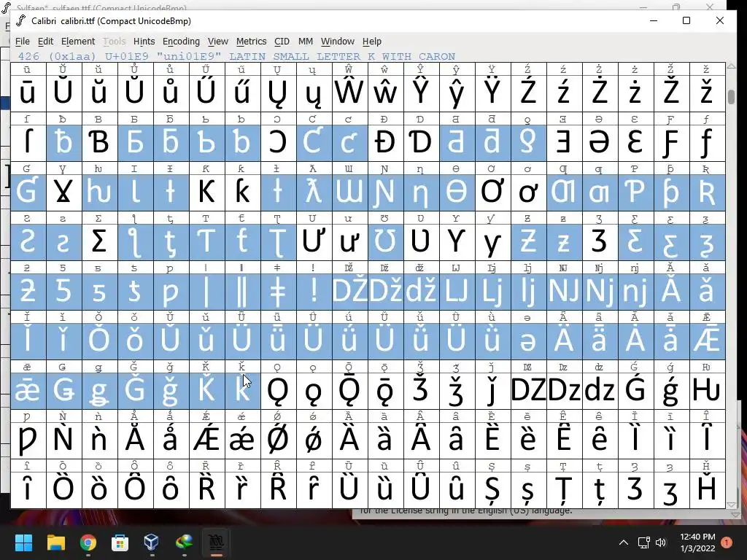Select the capital schwa Ə glyph cell

600,142
